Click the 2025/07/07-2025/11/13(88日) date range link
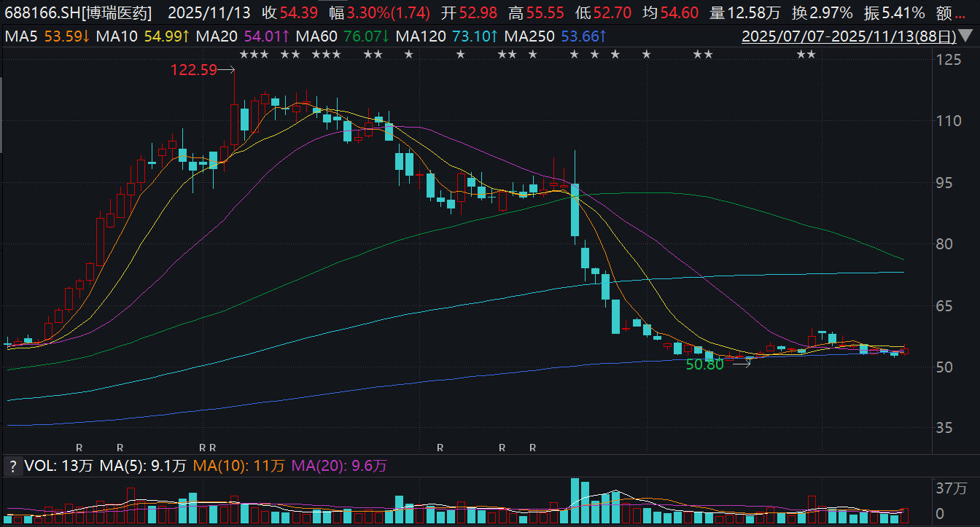 [x=848, y=36]
